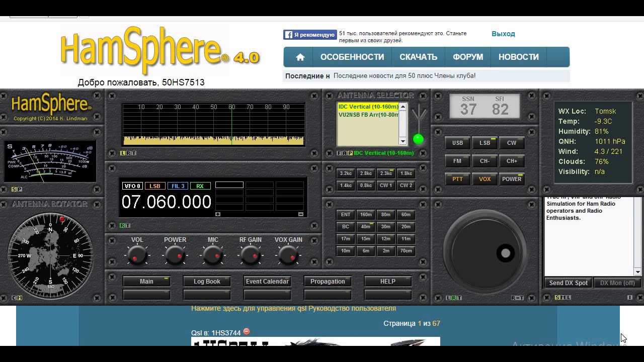
Task: Click the P icon under the S-meter
Action: [x=20, y=189]
